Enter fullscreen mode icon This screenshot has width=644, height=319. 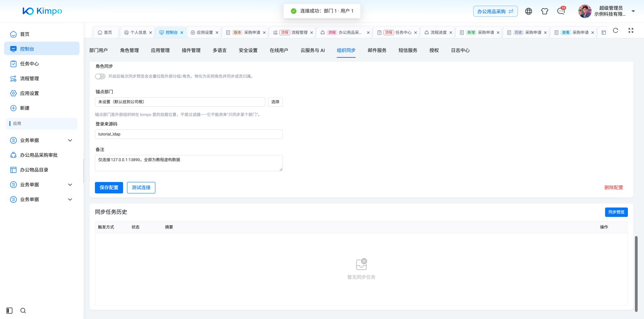tap(631, 30)
